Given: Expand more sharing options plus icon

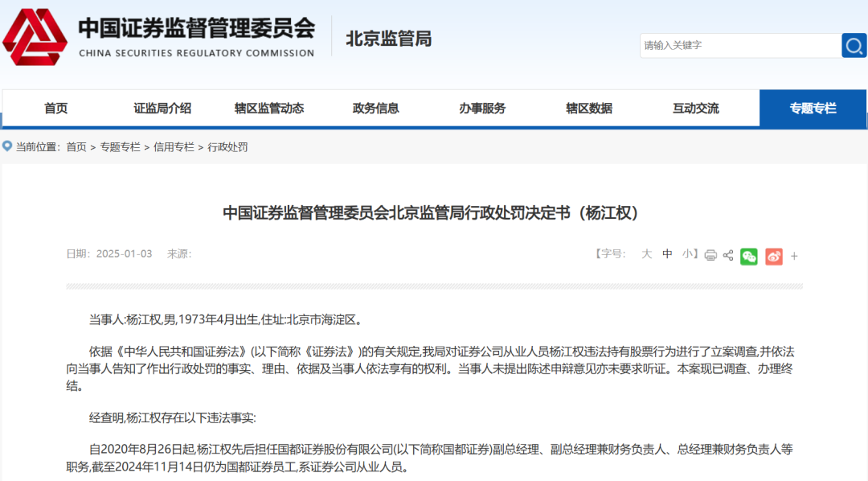Looking at the screenshot, I should (794, 256).
